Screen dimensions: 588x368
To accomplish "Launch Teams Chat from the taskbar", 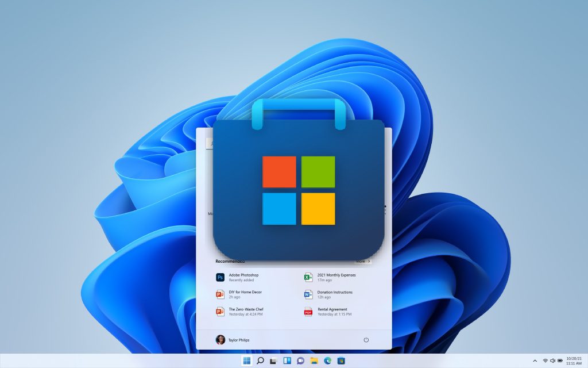I will [300, 361].
